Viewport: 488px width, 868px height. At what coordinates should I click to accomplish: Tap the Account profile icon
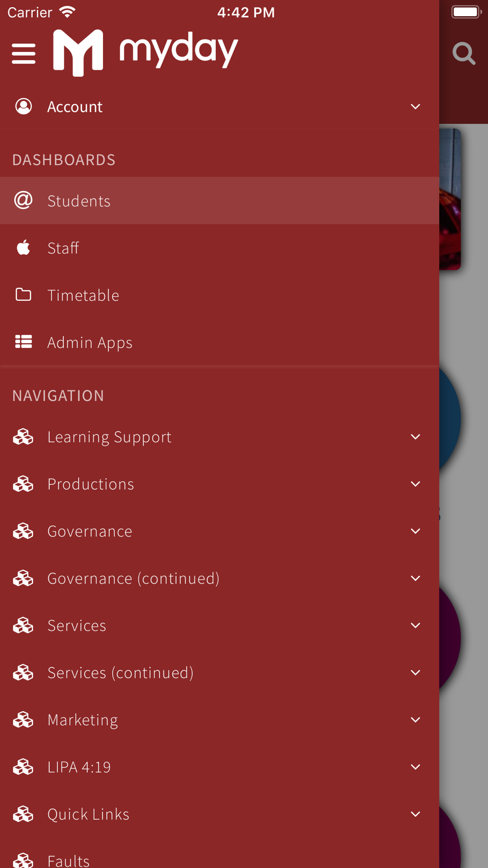click(23, 106)
